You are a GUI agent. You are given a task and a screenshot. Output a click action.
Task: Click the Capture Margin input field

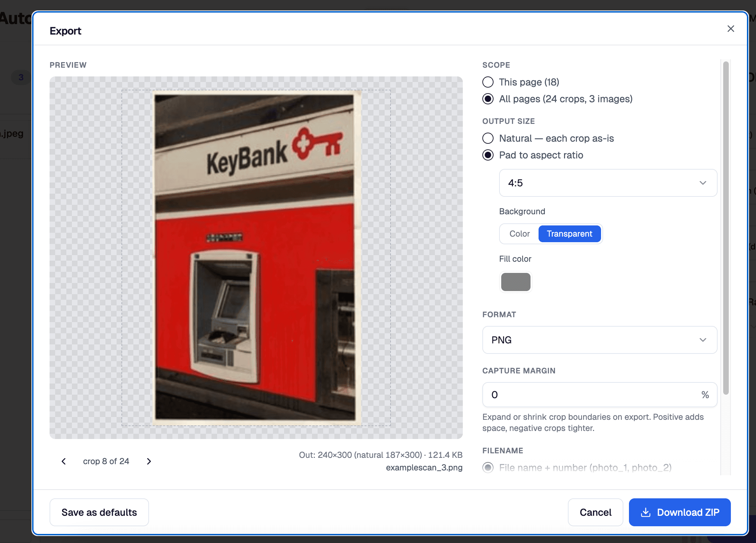[x=600, y=395]
